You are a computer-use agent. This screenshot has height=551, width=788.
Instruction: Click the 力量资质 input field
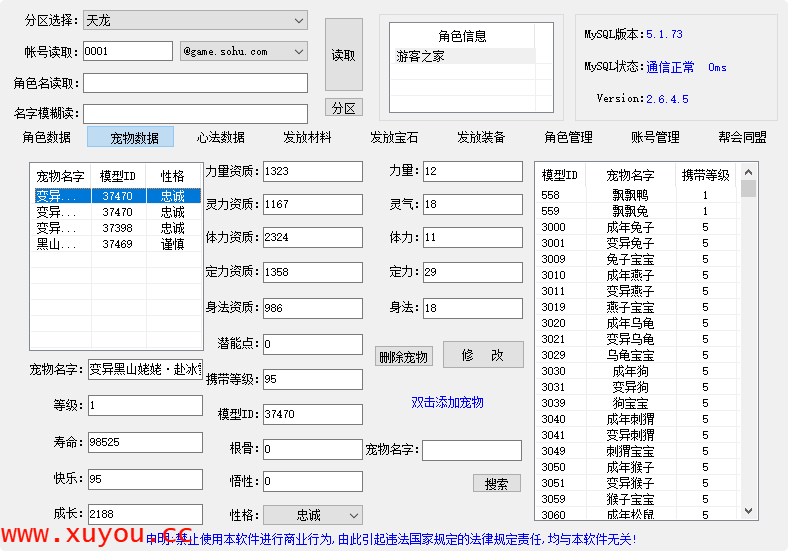click(312, 171)
